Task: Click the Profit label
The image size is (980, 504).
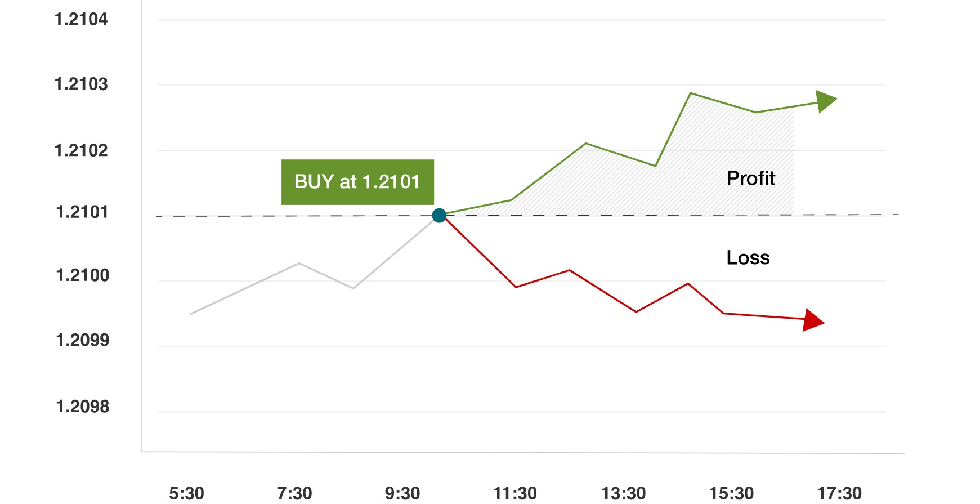Action: click(751, 179)
